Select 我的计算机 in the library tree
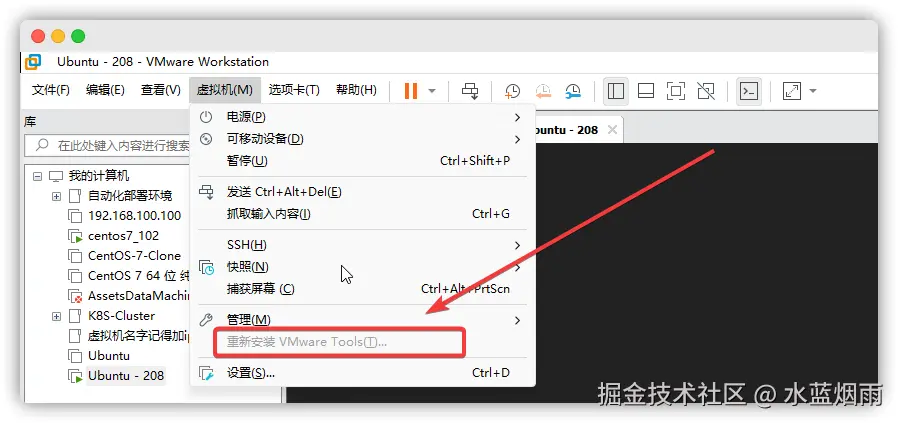This screenshot has width=898, height=423. coord(99,176)
